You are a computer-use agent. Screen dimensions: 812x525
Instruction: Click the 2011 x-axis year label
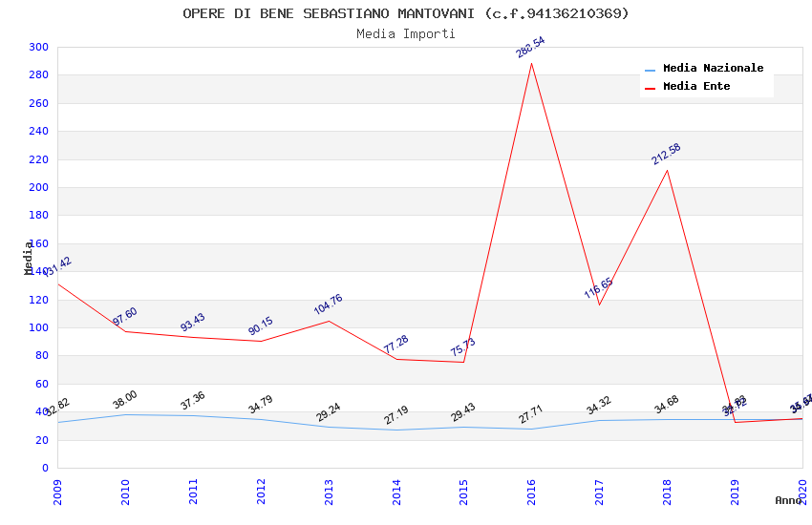tap(193, 492)
